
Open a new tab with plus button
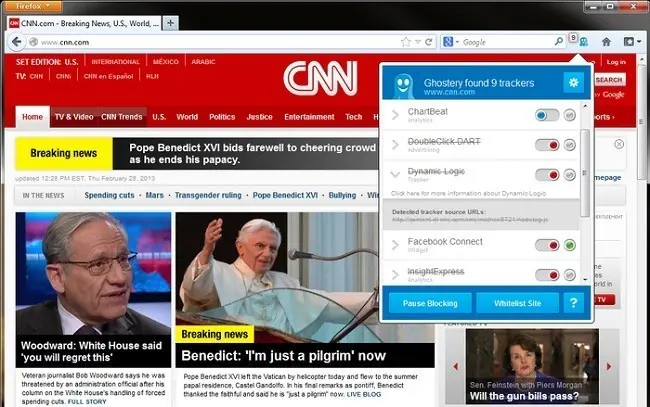click(x=170, y=23)
